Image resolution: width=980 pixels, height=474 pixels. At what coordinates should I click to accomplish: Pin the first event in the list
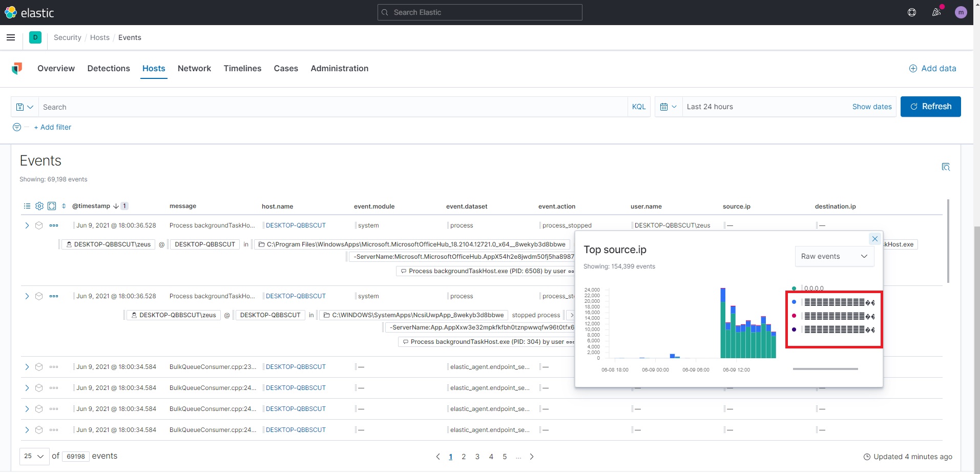point(39,225)
